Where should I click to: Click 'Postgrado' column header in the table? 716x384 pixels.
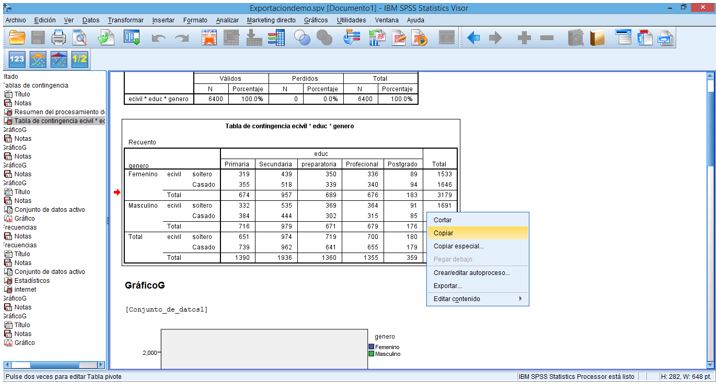402,164
